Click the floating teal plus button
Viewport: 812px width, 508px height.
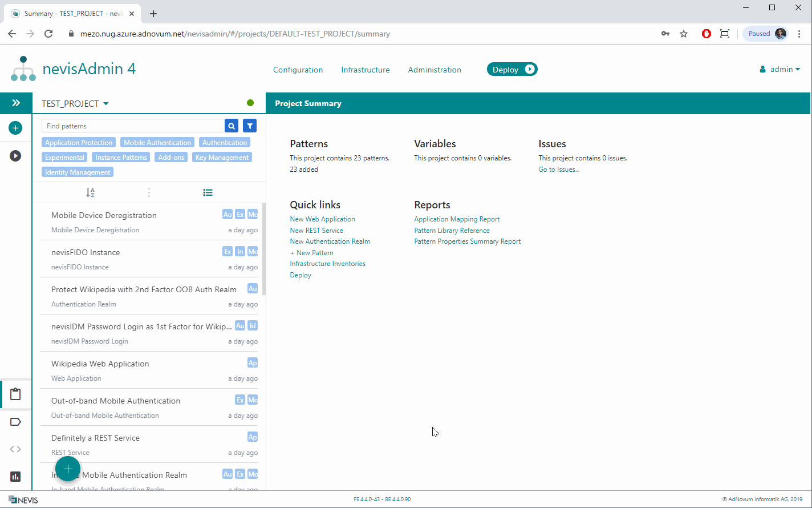(x=68, y=469)
